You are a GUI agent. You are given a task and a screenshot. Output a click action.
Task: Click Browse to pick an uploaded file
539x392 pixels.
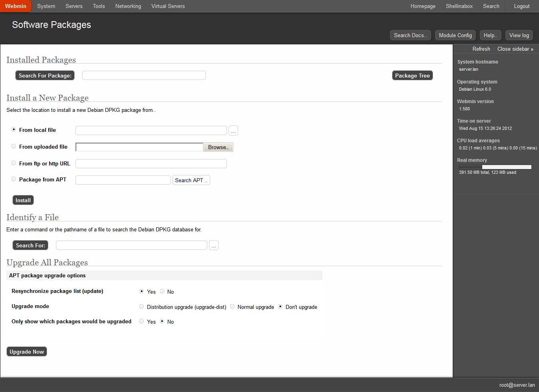coord(218,147)
